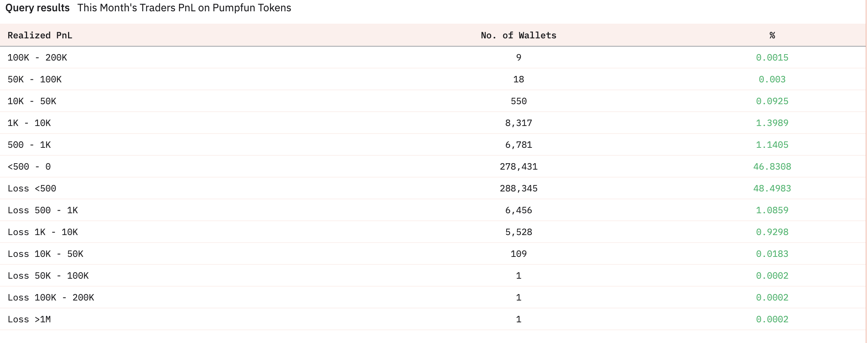Click the Query results label

pos(37,8)
